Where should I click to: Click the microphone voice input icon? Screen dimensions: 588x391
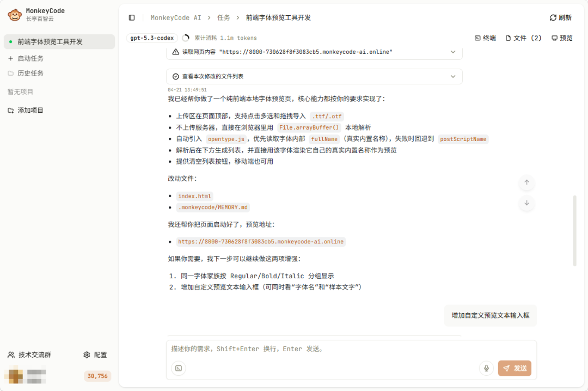[x=486, y=368]
